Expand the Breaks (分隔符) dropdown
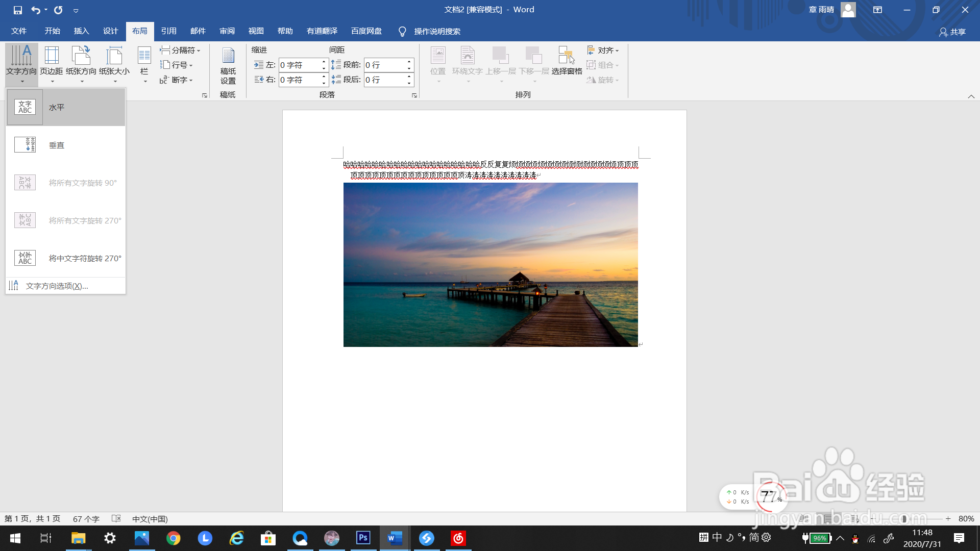 [180, 50]
